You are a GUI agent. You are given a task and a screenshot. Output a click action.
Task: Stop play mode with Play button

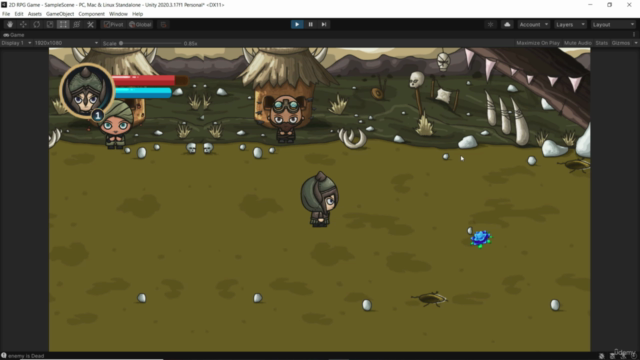(x=297, y=24)
